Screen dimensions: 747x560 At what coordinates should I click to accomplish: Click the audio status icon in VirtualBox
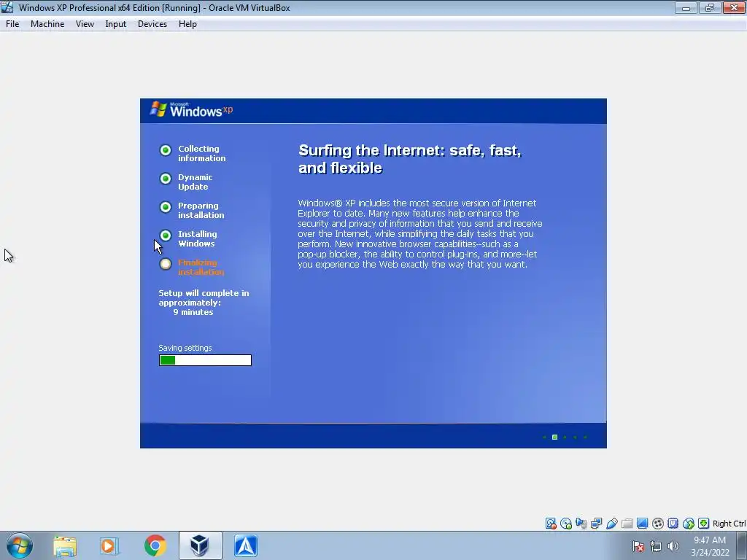click(x=581, y=524)
